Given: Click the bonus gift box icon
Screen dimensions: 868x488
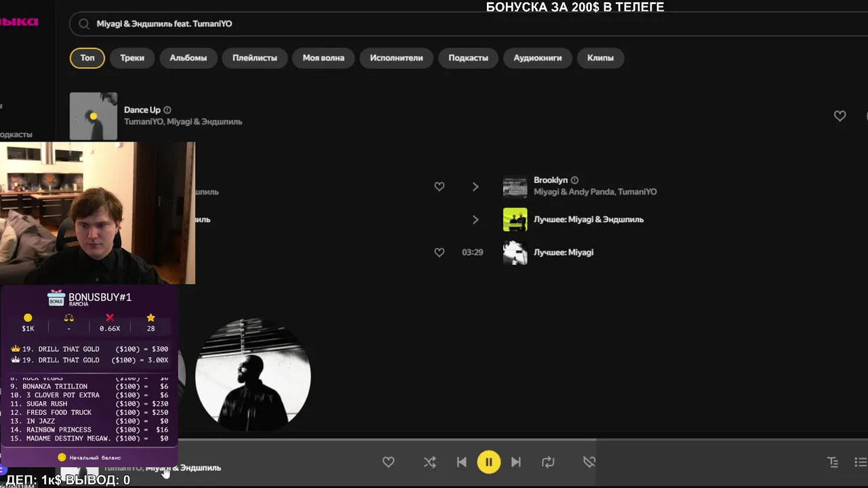Looking at the screenshot, I should pos(56,298).
